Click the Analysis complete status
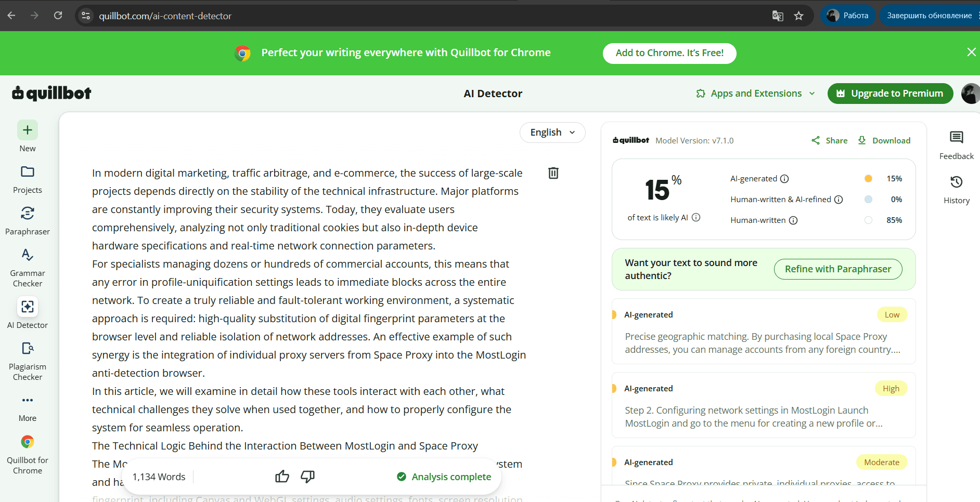This screenshot has width=980, height=502. (444, 477)
